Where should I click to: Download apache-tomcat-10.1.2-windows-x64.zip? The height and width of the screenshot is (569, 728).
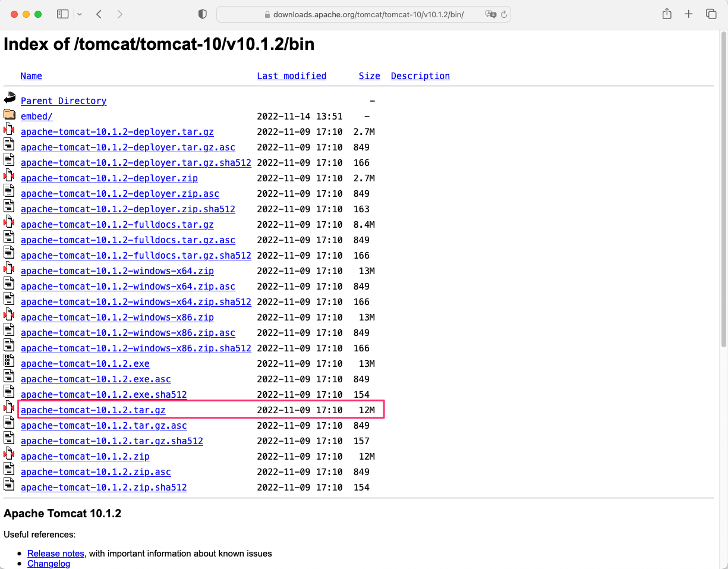click(x=117, y=271)
